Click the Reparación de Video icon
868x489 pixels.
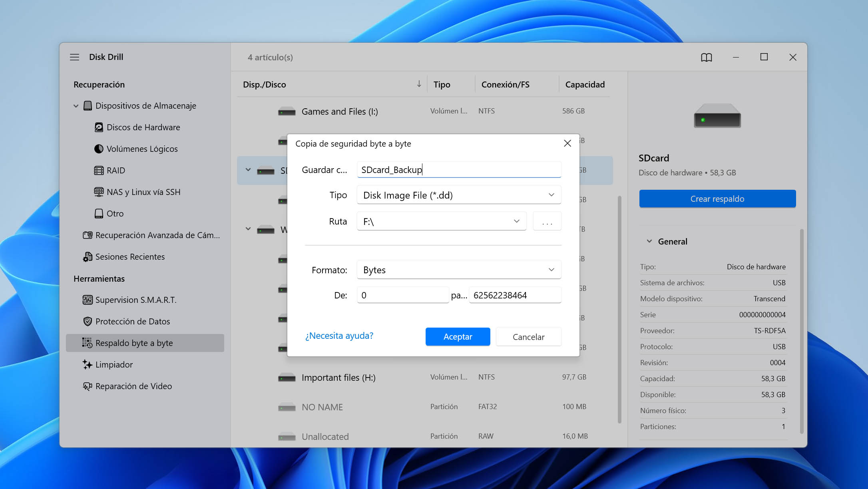88,386
